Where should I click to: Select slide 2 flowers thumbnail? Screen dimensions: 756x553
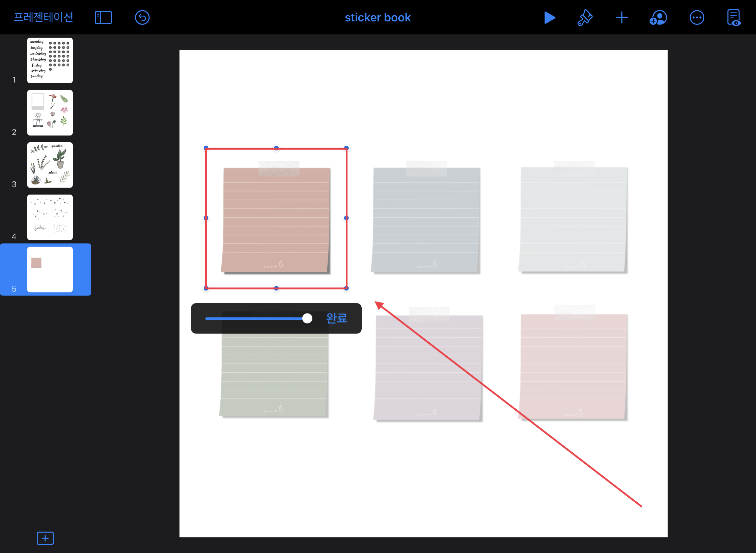[50, 113]
